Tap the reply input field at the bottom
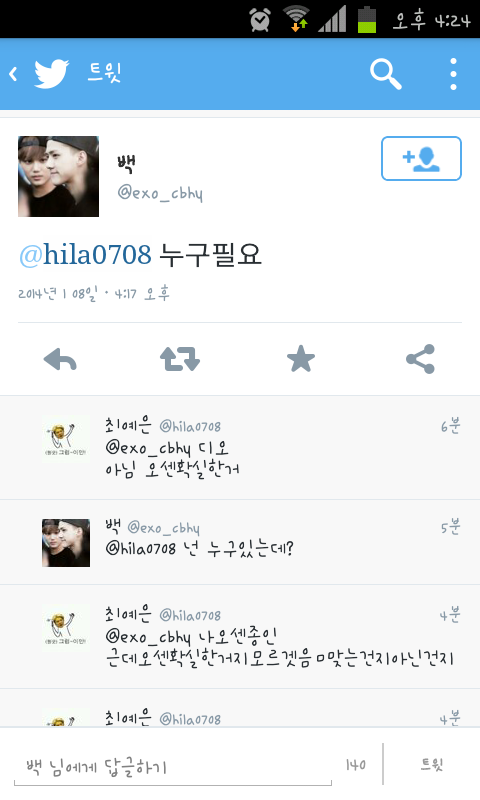 click(x=172, y=766)
